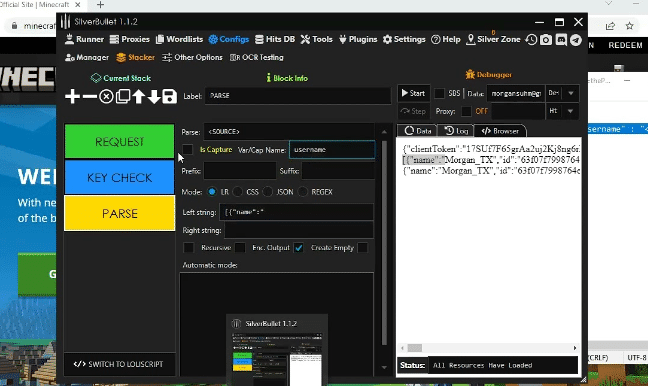The image size is (648, 386).
Task: Select the yellow PARSE block
Action: pyautogui.click(x=119, y=213)
